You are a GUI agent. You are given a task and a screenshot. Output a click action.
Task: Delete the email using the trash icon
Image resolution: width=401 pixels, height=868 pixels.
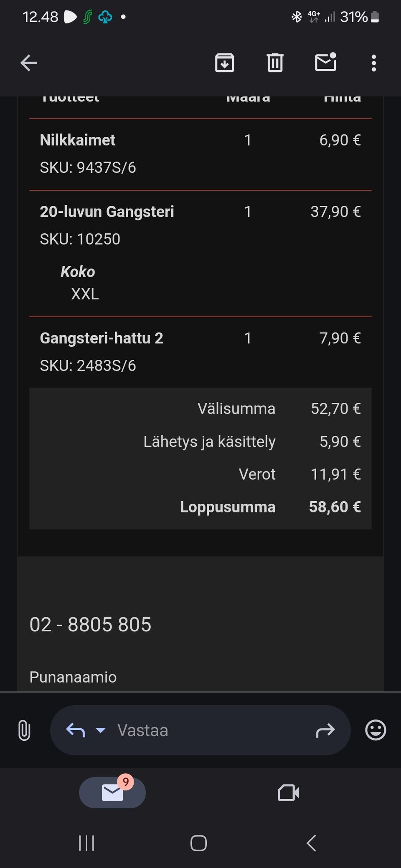click(275, 63)
